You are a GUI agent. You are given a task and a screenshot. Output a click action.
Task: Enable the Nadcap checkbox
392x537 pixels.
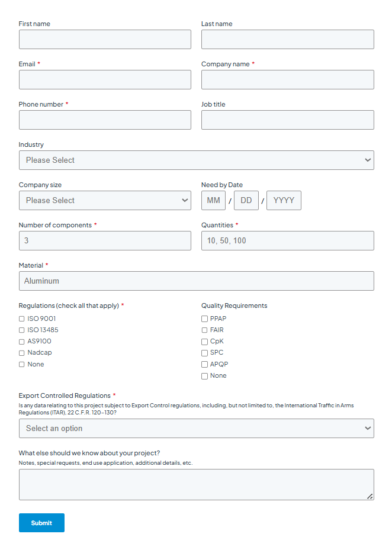click(x=21, y=353)
